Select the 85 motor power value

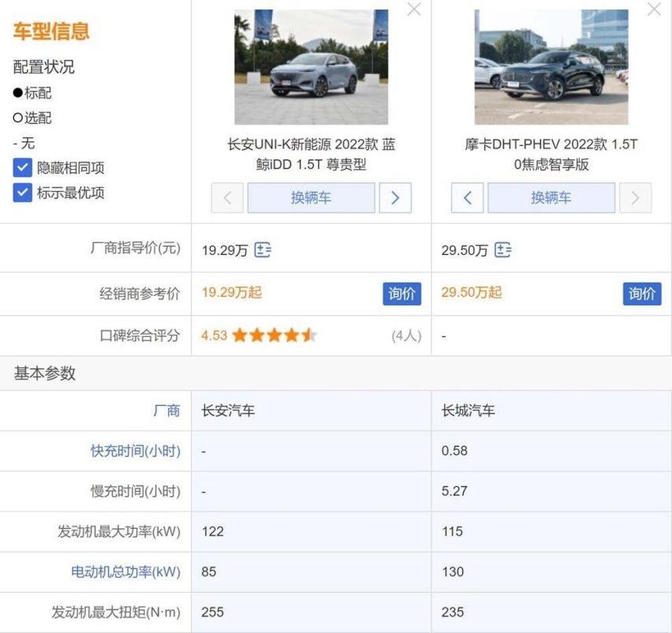(x=209, y=572)
